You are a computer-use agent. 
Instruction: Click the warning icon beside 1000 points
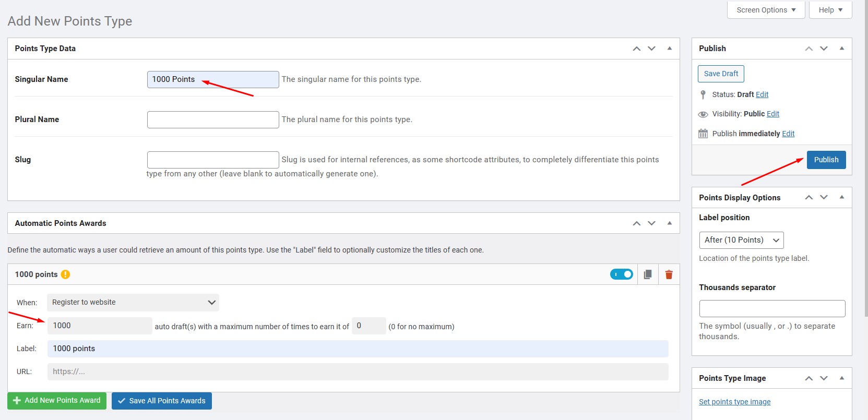65,274
